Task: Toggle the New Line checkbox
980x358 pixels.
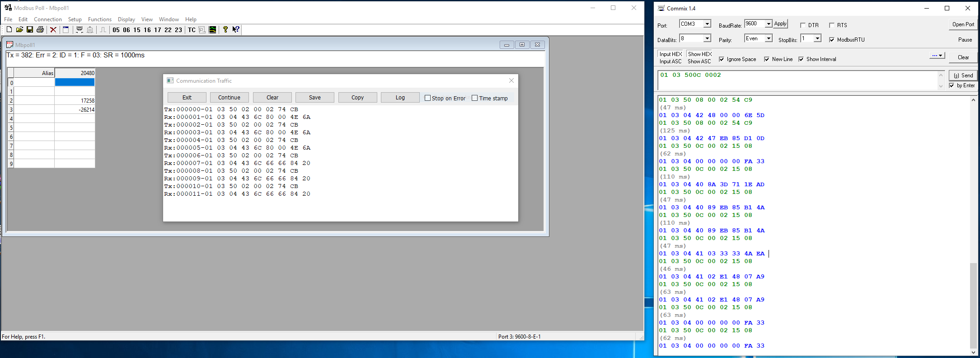Action: 767,59
